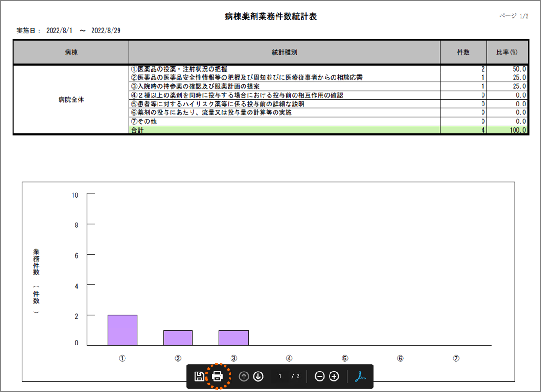Click the row ①医薬品の投薬・注射状況の把握

pyautogui.click(x=284, y=69)
